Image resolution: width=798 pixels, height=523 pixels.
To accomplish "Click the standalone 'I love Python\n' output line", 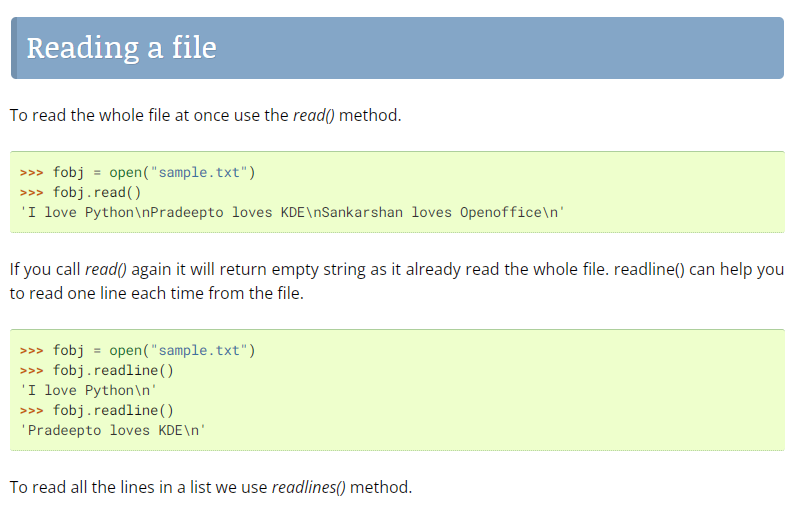I will click(89, 390).
